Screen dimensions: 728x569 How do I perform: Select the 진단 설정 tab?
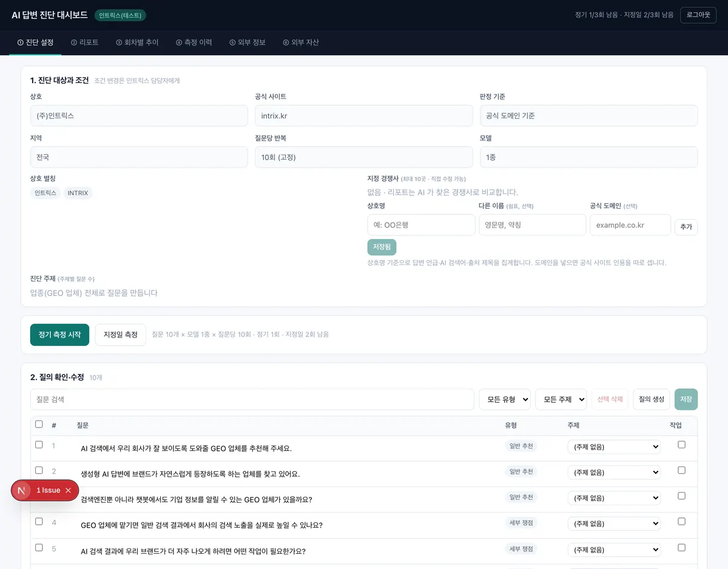coord(35,42)
